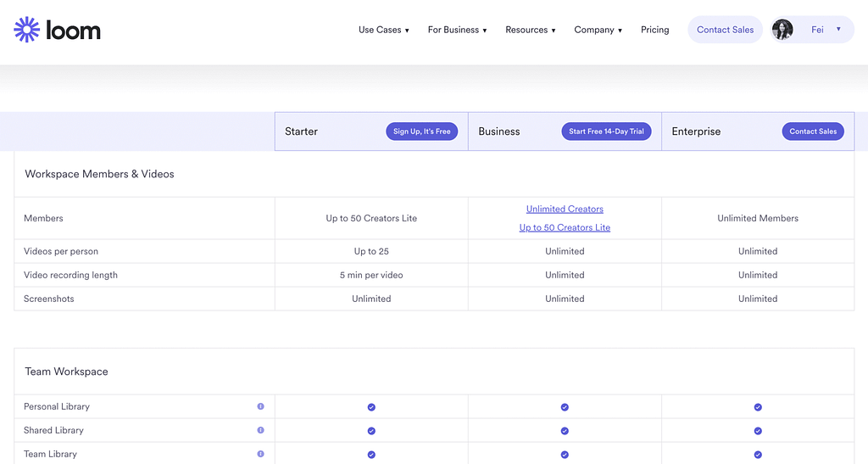
Task: Expand the Company navigation menu
Action: pos(598,30)
